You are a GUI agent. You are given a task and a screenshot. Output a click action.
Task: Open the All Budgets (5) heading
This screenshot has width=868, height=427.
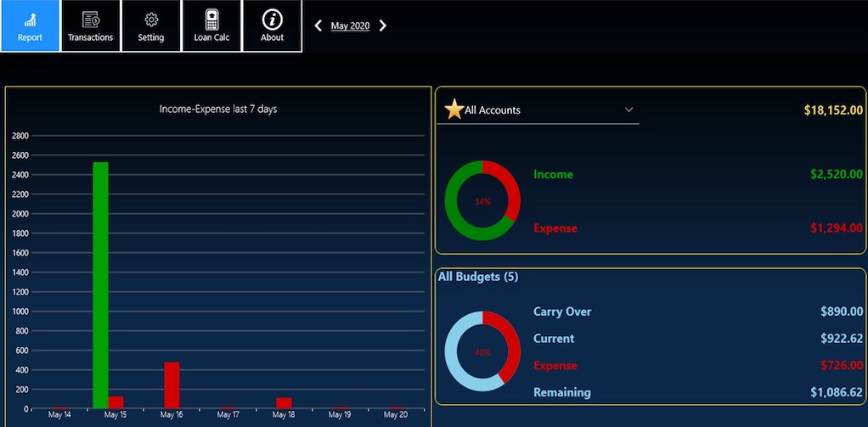click(477, 277)
